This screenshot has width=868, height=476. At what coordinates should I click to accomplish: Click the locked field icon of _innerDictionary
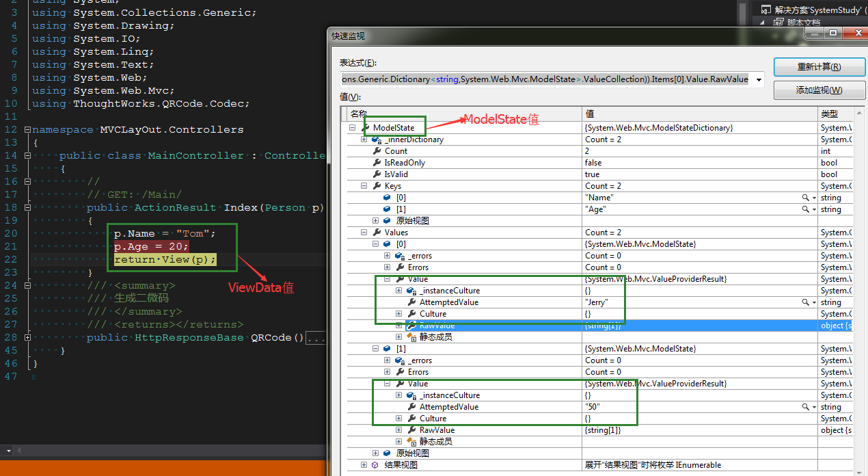point(377,140)
